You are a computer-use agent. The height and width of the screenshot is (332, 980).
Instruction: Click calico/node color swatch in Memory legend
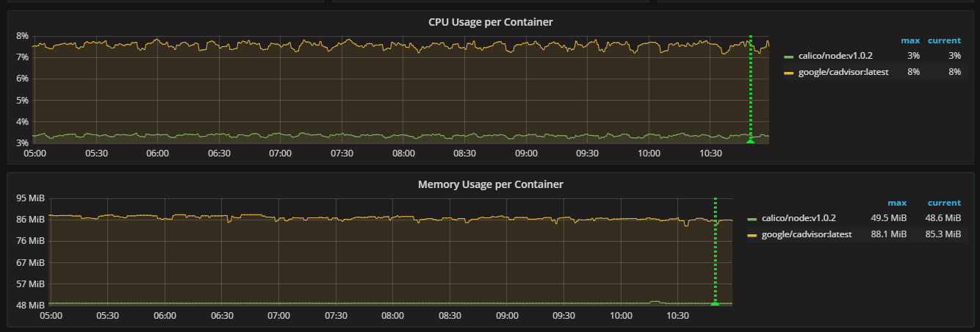coord(752,219)
